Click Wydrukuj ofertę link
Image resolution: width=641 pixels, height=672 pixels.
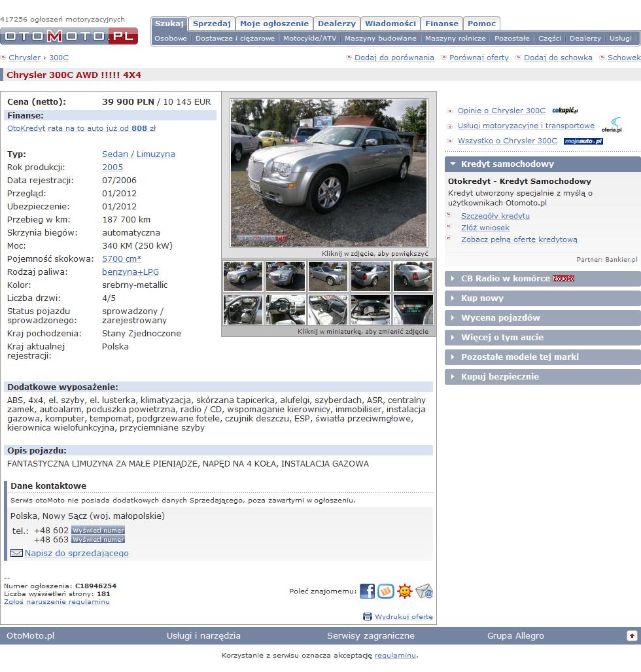(404, 617)
